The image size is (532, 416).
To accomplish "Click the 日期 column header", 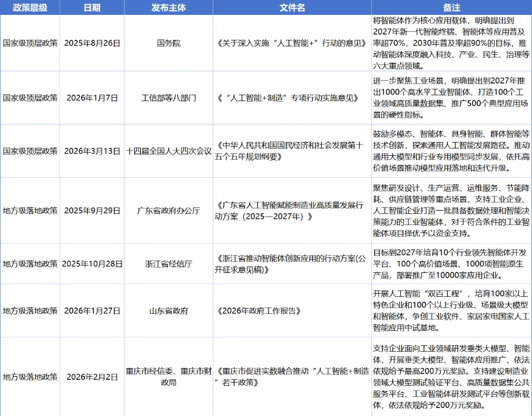I will click(92, 7).
